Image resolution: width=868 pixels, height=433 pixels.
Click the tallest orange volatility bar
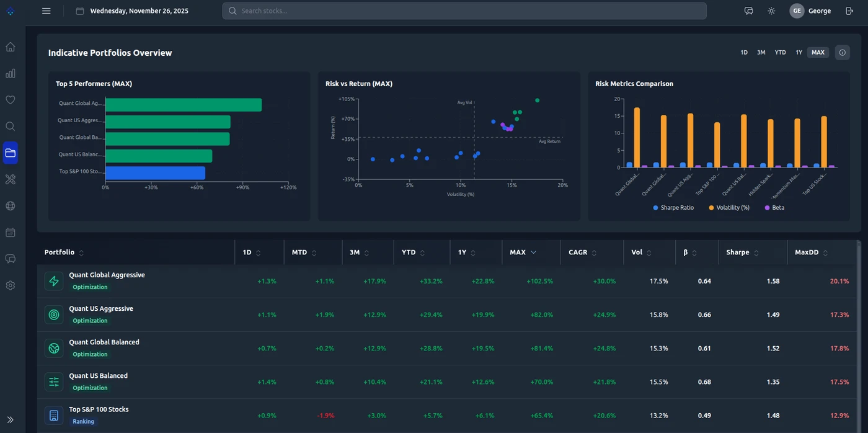coord(637,137)
